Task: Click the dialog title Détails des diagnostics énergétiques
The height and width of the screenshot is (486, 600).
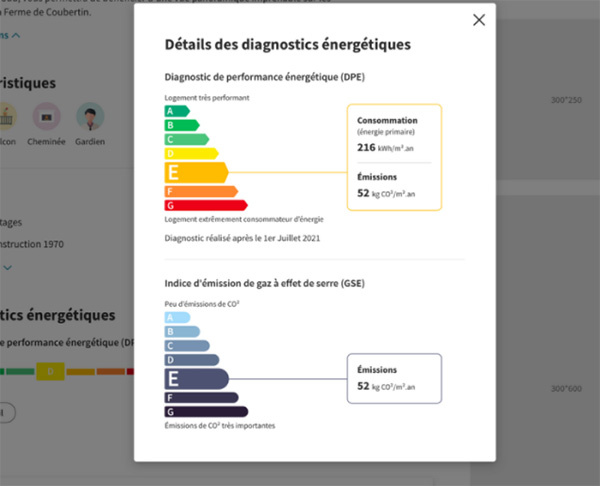Action: point(287,45)
